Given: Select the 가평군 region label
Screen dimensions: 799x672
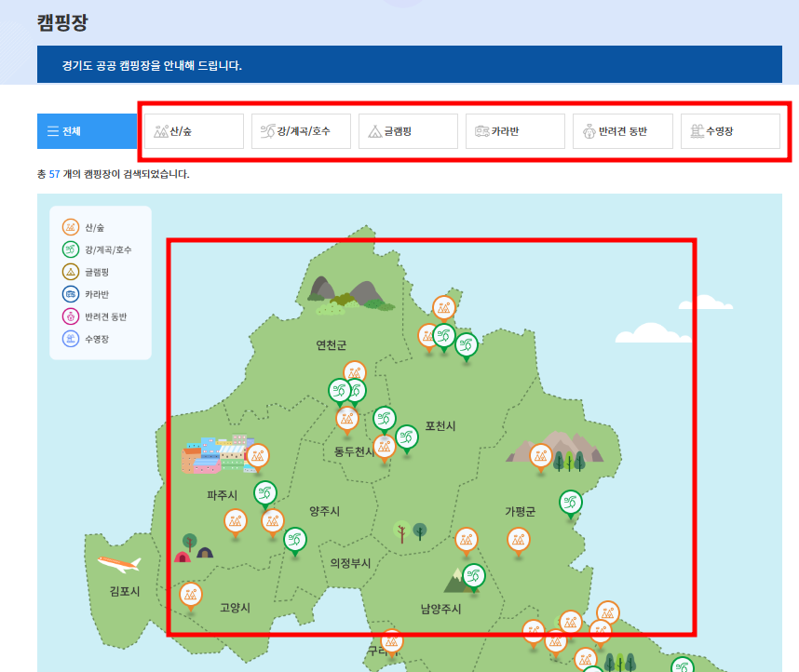Looking at the screenshot, I should (x=521, y=512).
